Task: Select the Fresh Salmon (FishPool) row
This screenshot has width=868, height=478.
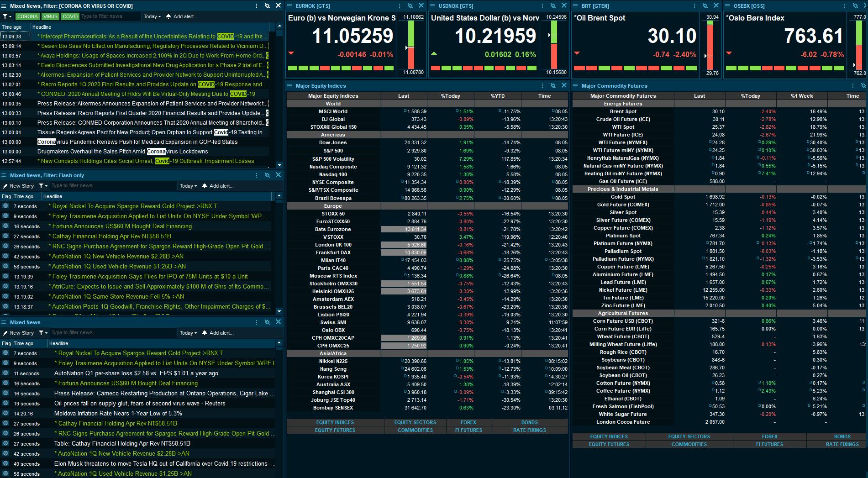Action: [x=719, y=406]
